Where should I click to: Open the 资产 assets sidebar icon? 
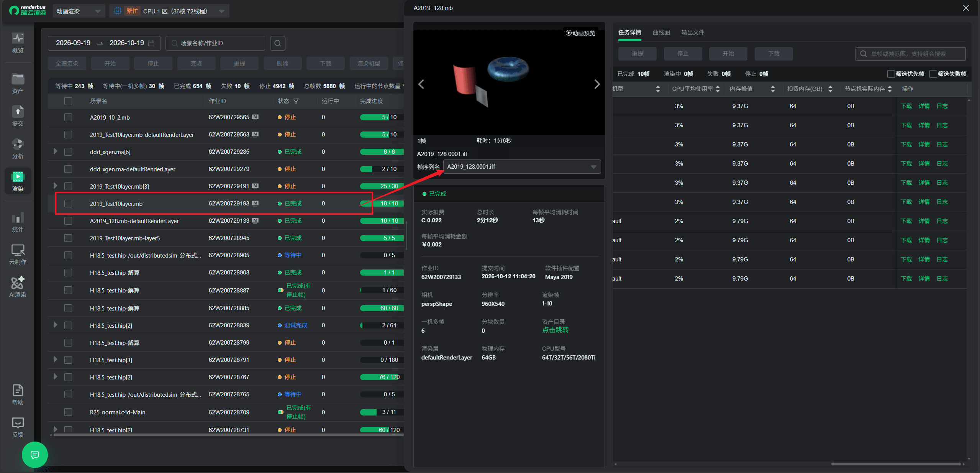pyautogui.click(x=18, y=83)
